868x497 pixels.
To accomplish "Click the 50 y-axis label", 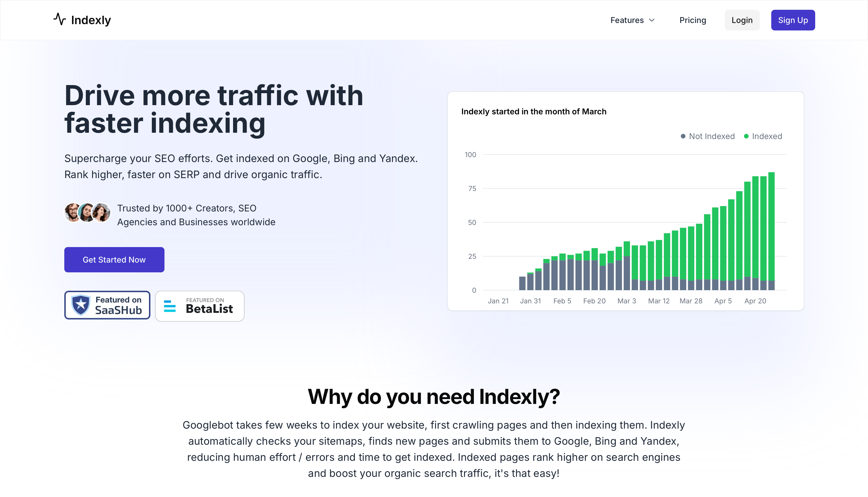I will pyautogui.click(x=472, y=223).
